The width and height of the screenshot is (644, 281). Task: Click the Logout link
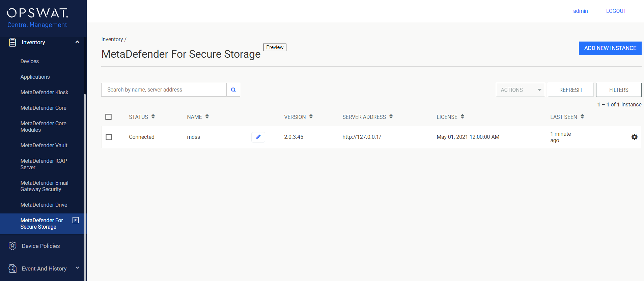click(x=616, y=11)
